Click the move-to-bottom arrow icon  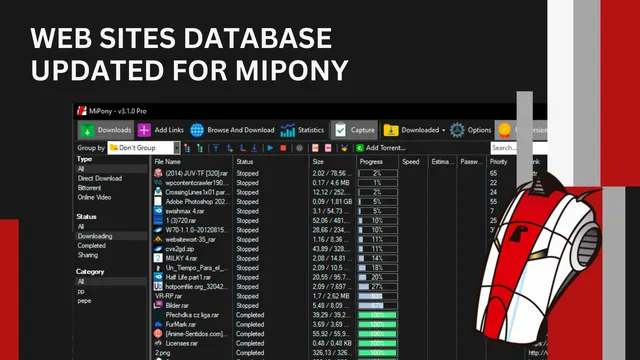(254, 148)
